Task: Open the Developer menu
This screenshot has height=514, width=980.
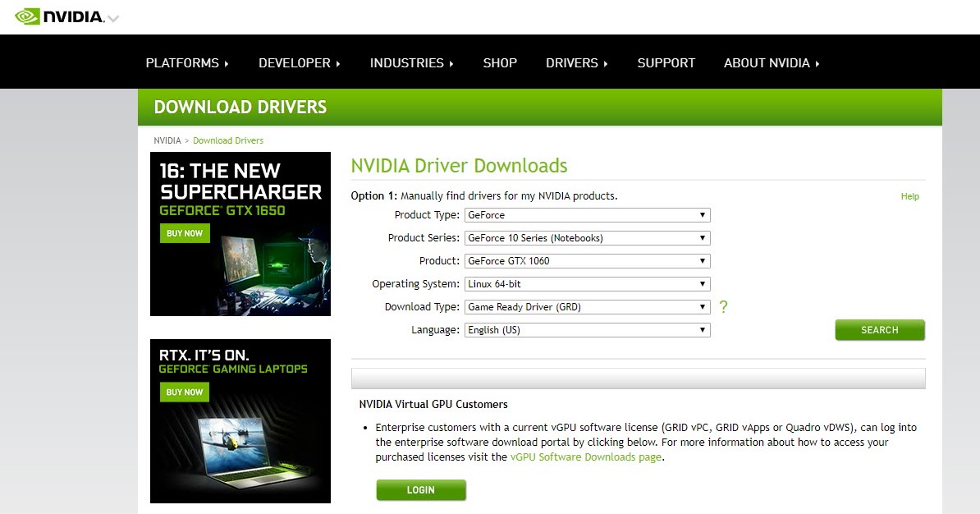Action: 300,63
